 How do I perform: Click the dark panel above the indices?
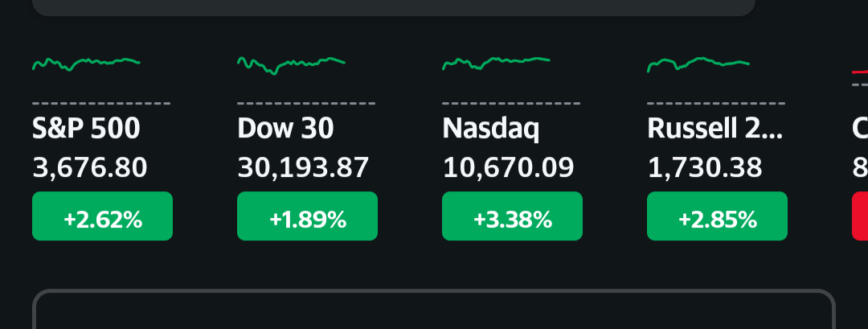394,6
